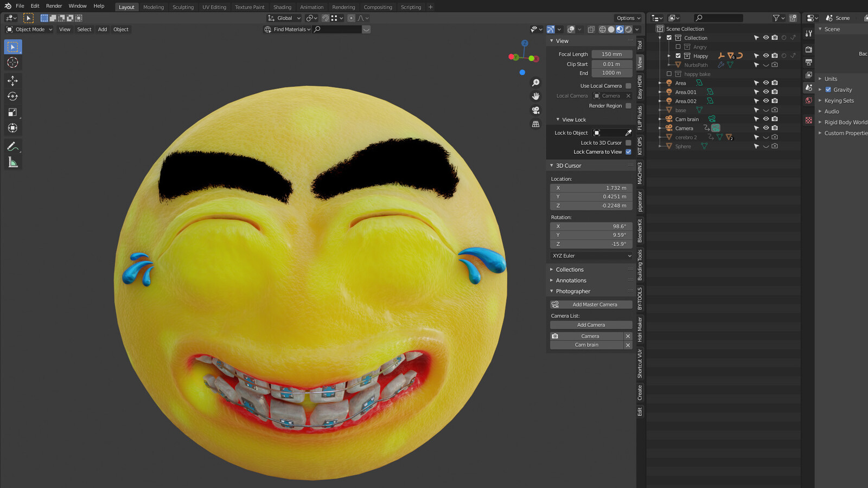Uncheck the Happy collection checkbox

point(678,56)
